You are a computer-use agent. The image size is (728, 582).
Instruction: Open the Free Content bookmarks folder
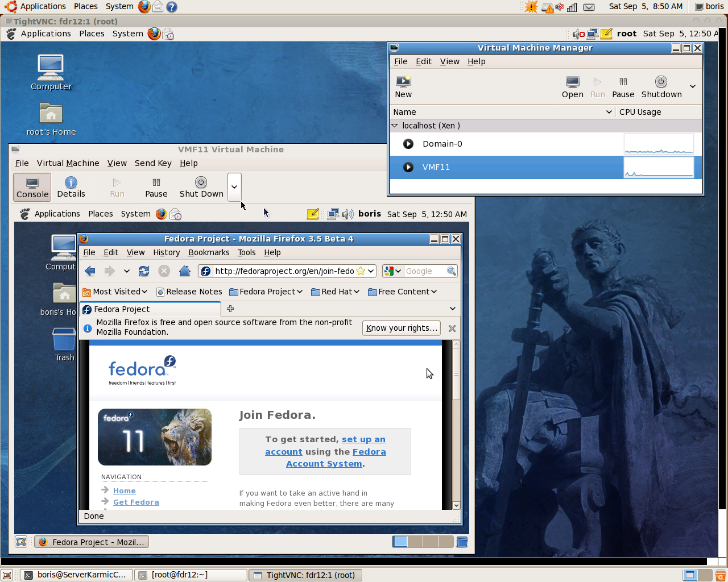(x=403, y=292)
